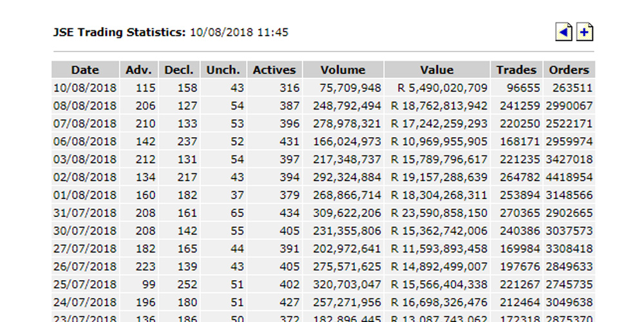This screenshot has width=644, height=322.
Task: Select the Trades column header
Action: (x=516, y=70)
